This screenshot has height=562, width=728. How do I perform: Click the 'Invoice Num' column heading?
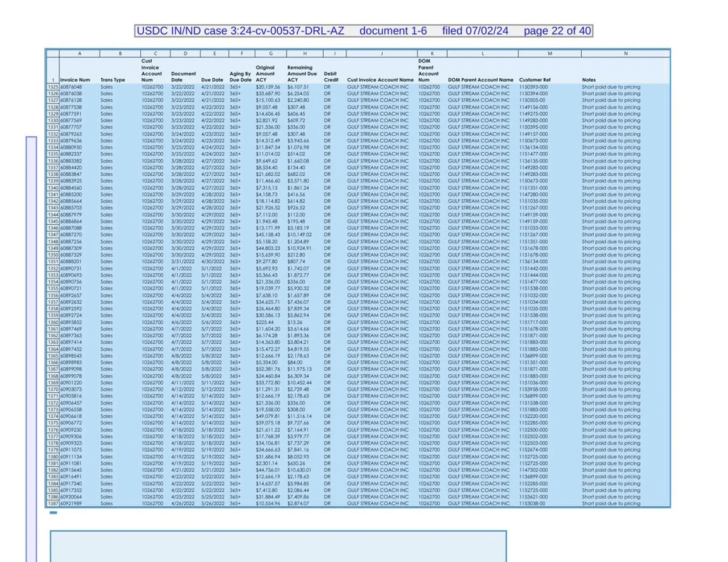(75, 80)
